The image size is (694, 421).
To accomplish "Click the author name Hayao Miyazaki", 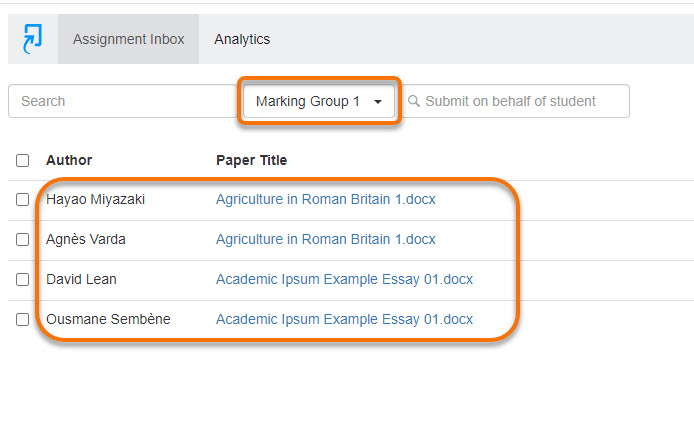I will (x=96, y=199).
